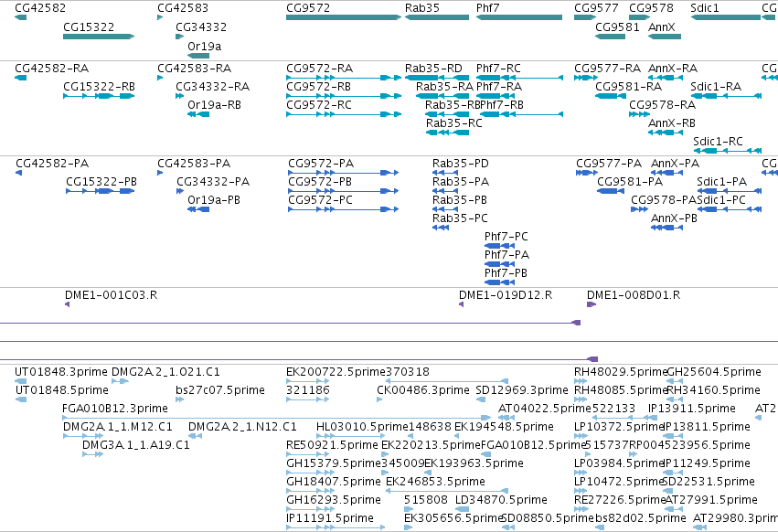Viewport: 778px width, 532px height.
Task: Click the CG9572 gene label
Action: 307,8
